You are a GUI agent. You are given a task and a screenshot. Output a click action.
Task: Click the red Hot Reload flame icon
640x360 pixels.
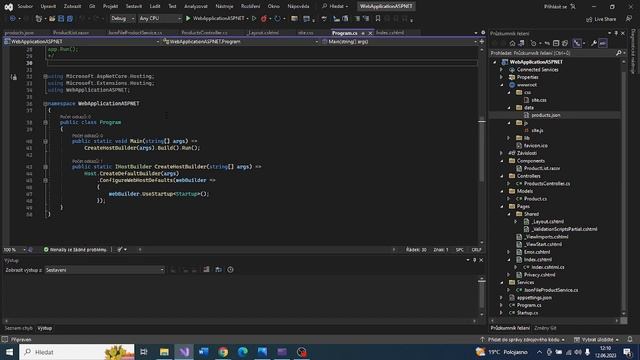[264, 18]
